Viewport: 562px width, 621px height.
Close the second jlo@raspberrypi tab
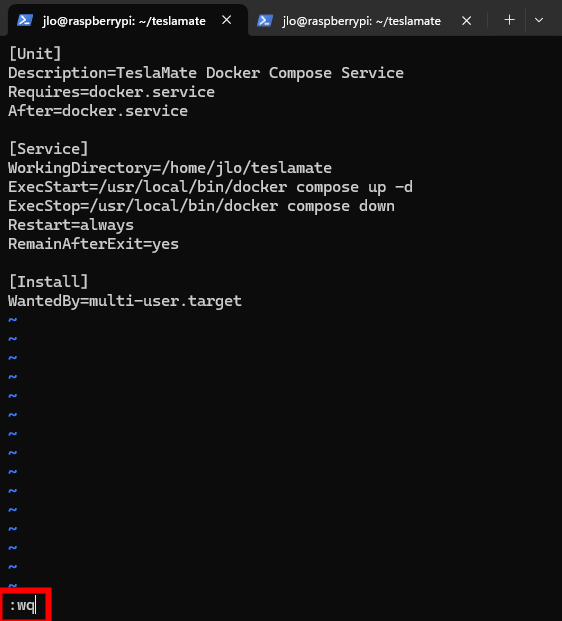467,21
